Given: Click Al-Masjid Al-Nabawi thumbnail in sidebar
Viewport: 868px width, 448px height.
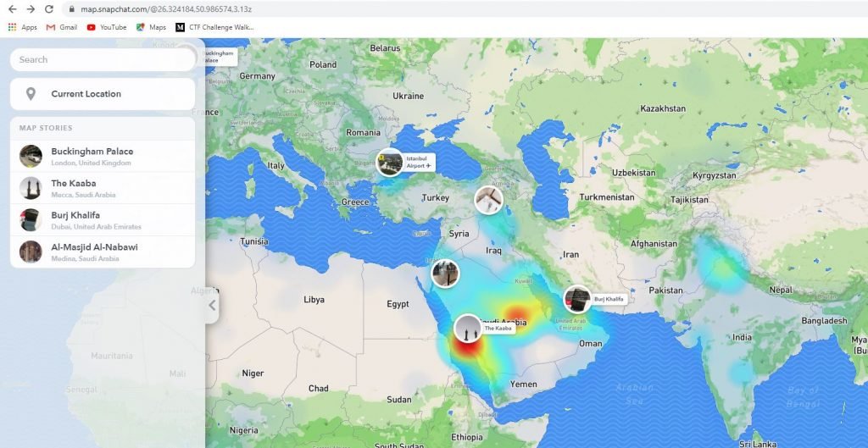Looking at the screenshot, I should click(x=31, y=252).
